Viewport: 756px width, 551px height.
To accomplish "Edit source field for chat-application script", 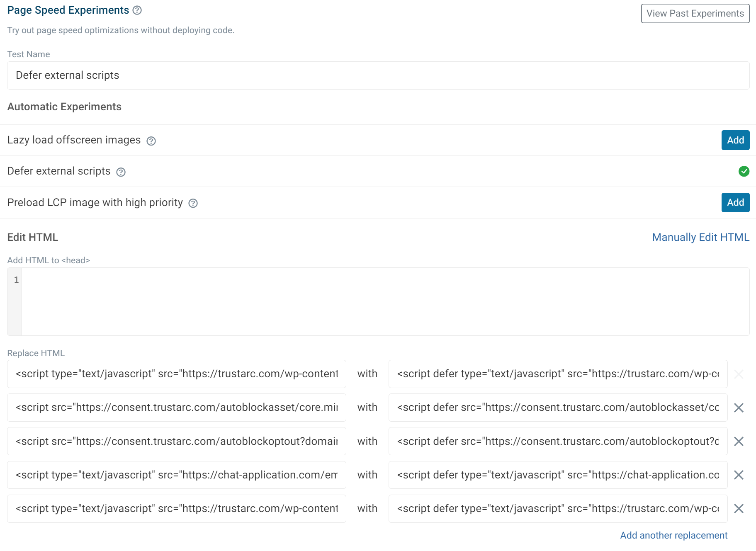I will (x=177, y=475).
